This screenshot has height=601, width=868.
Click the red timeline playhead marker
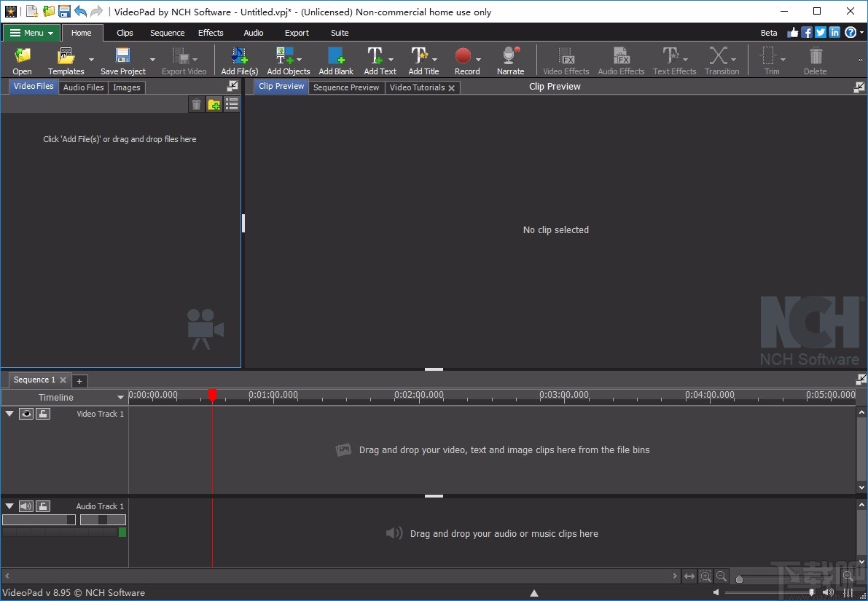(x=212, y=395)
